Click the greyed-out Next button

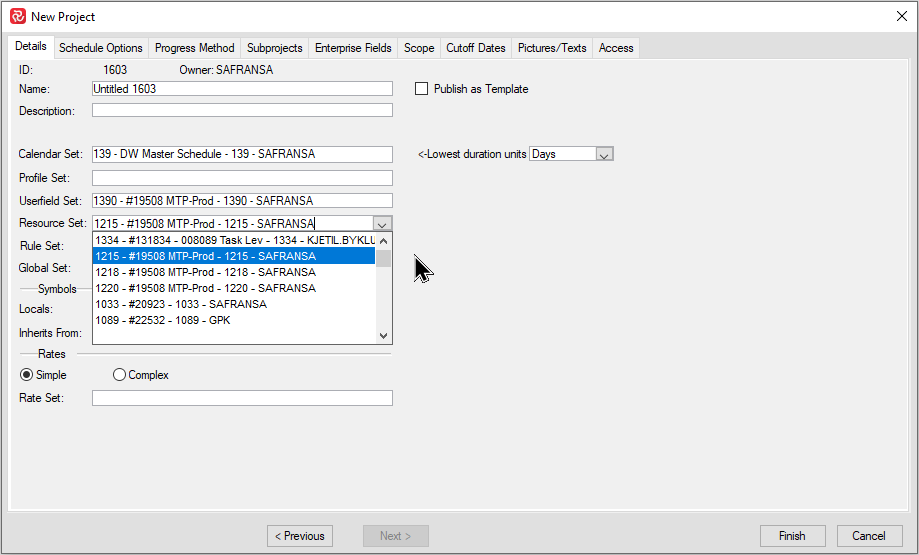click(x=396, y=536)
